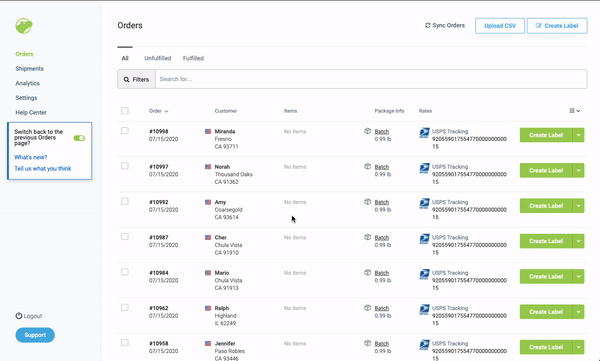Select checkbox for order #10987
This screenshot has width=600, height=361.
pos(125,237)
